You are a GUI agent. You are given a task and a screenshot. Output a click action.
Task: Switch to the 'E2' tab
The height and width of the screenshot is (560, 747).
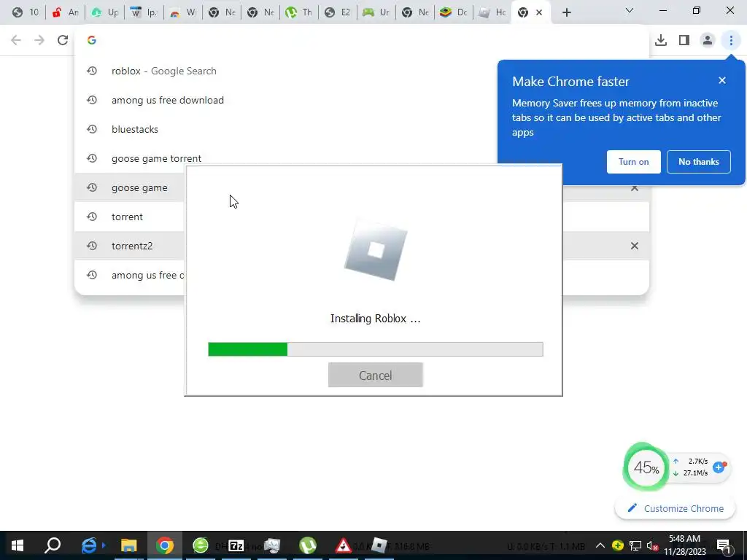tap(337, 12)
